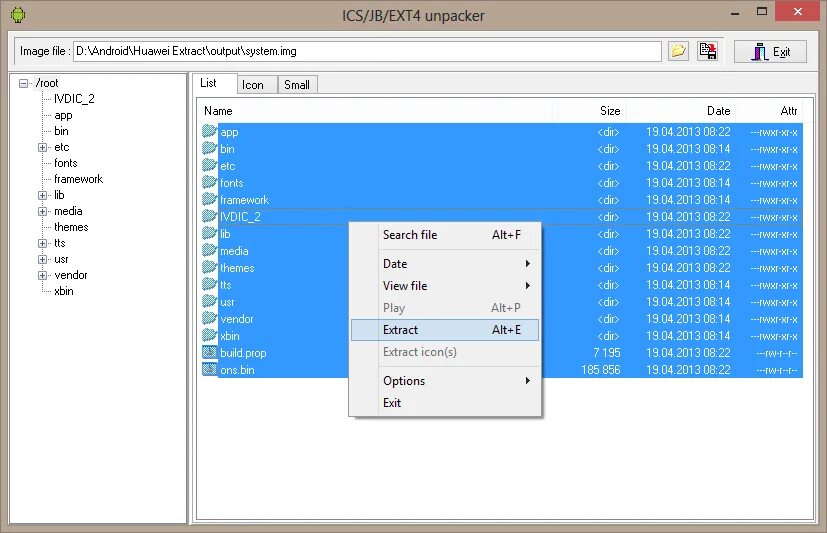827x533 pixels.
Task: Click the fonts folder icon in file list
Action: (209, 182)
